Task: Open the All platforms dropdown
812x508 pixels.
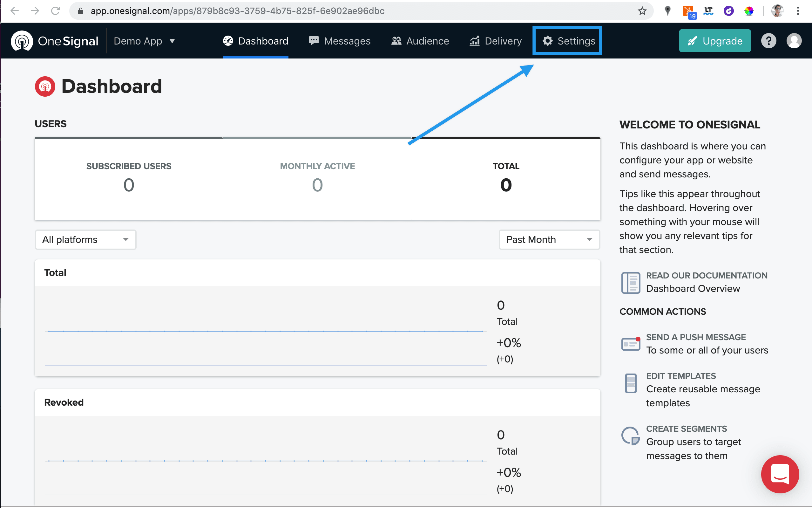Action: (85, 240)
